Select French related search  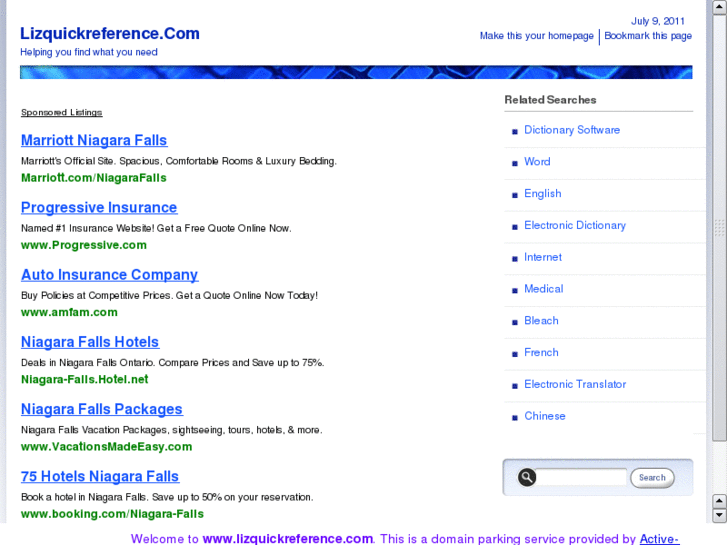click(x=541, y=353)
